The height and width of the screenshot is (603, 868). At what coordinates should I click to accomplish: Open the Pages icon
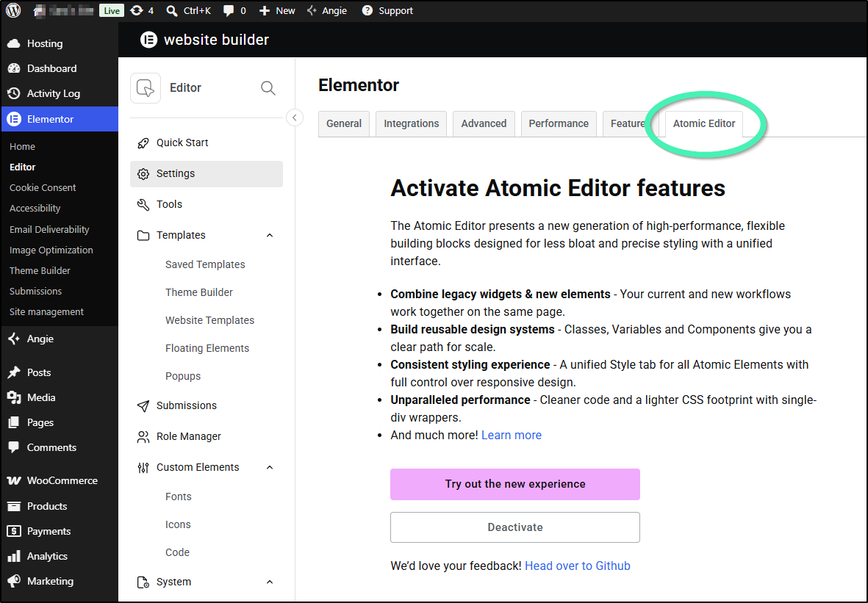14,422
